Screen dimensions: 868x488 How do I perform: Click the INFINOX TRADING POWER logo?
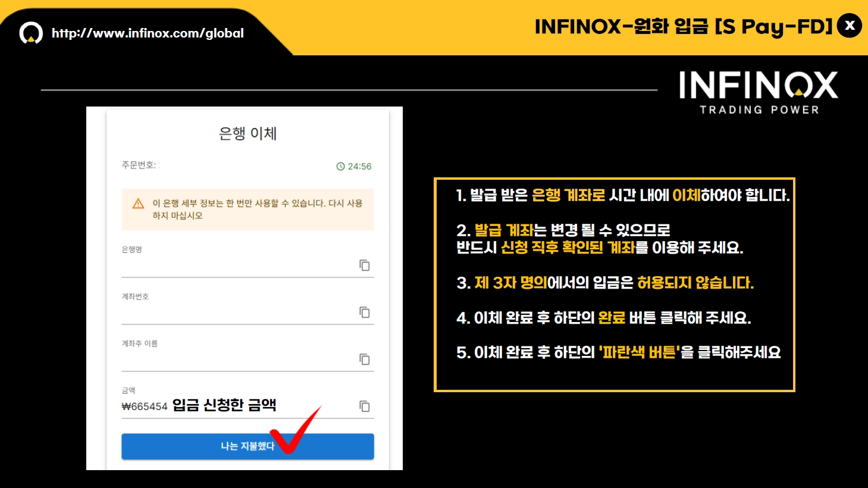coord(759,92)
